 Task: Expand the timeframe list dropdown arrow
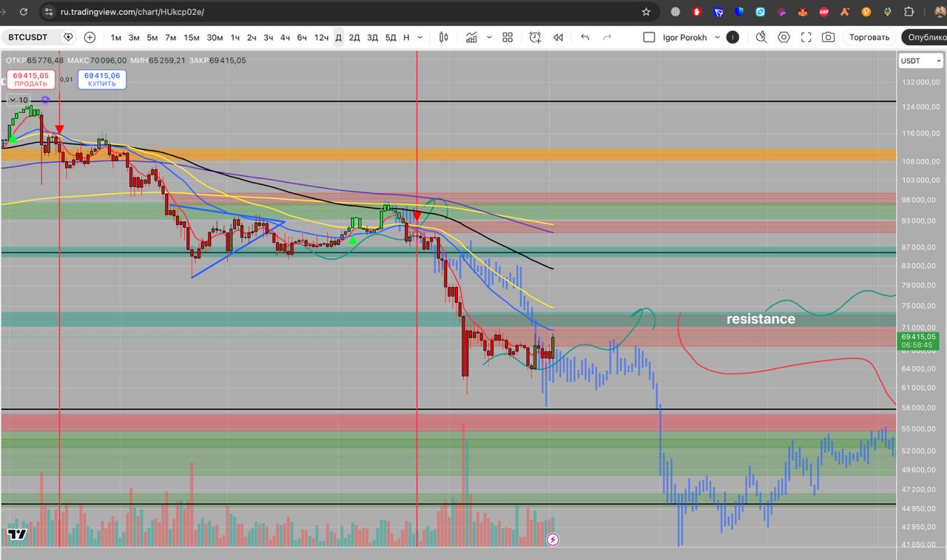click(420, 38)
